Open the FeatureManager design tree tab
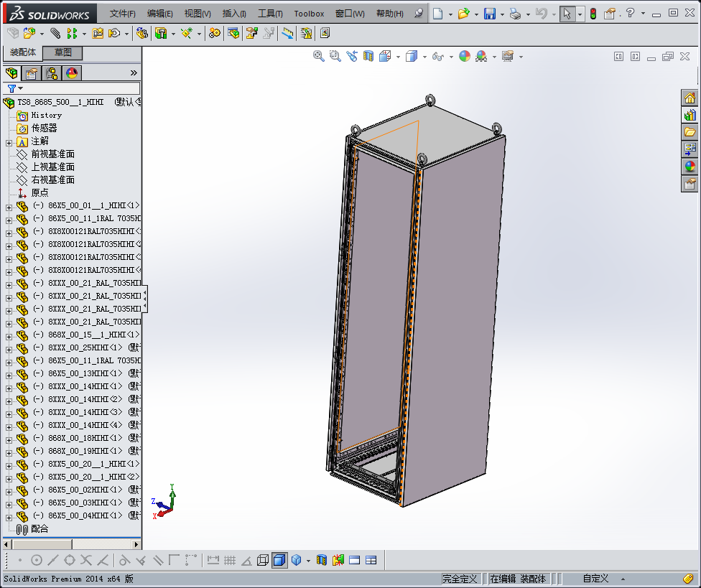This screenshot has height=588, width=701. tap(11, 73)
